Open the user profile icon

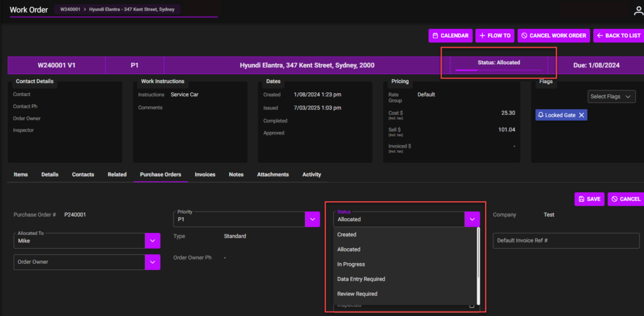pyautogui.click(x=638, y=11)
